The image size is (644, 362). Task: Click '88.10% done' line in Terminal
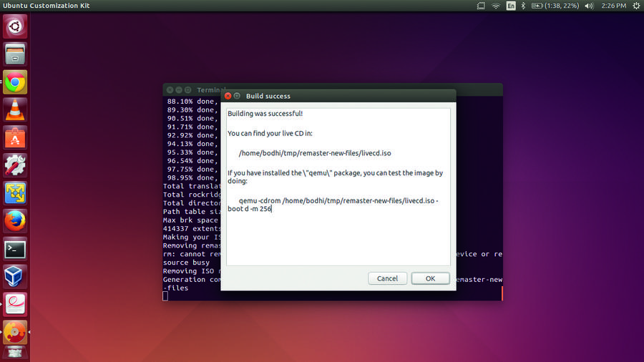click(192, 102)
